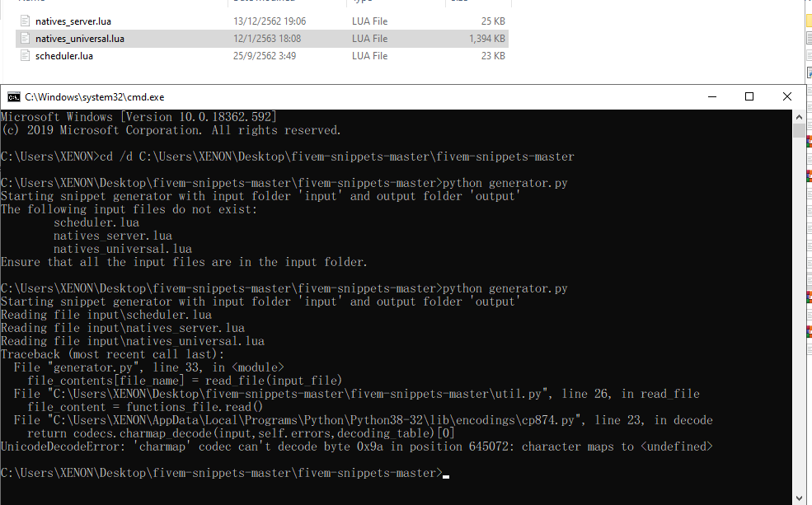Screen dimensions: 812x505
Task: Maximize the Command Prompt window
Action: [749, 96]
